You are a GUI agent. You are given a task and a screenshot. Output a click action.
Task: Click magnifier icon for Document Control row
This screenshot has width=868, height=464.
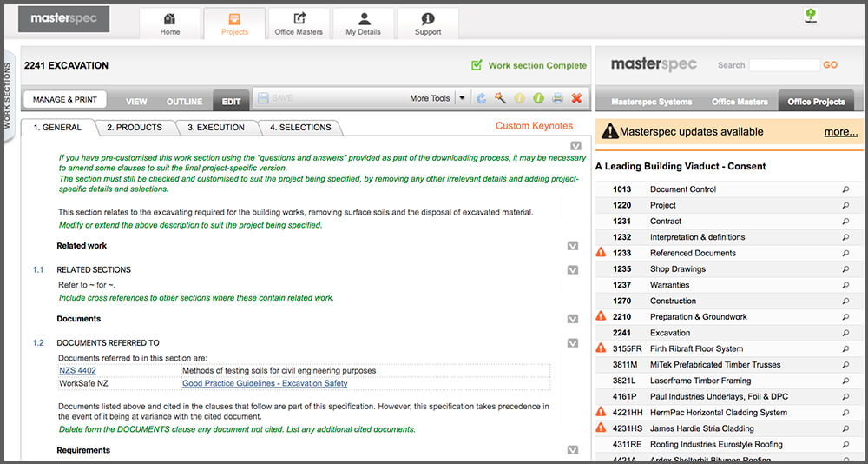point(845,189)
